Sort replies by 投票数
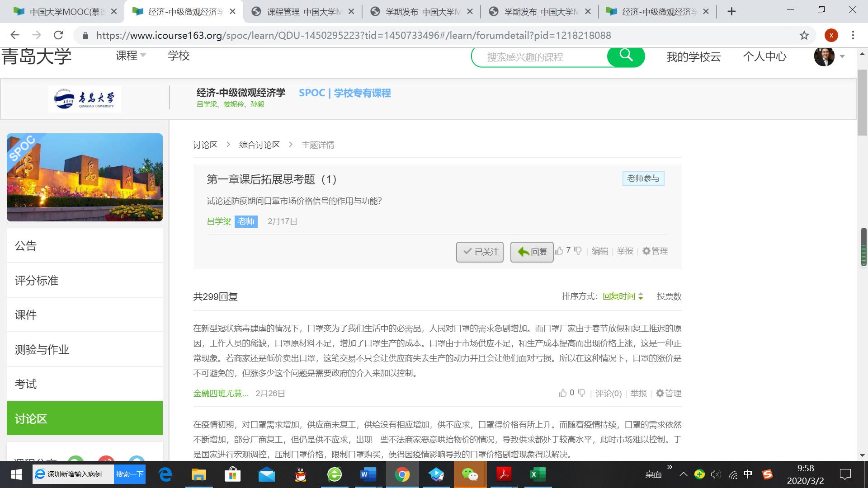Image resolution: width=868 pixels, height=488 pixels. click(669, 296)
